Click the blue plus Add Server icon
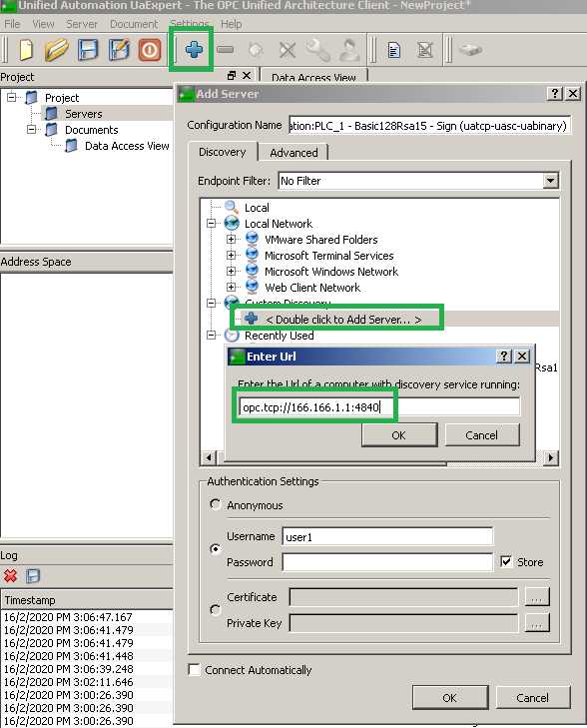This screenshot has height=728, width=587. pyautogui.click(x=194, y=49)
